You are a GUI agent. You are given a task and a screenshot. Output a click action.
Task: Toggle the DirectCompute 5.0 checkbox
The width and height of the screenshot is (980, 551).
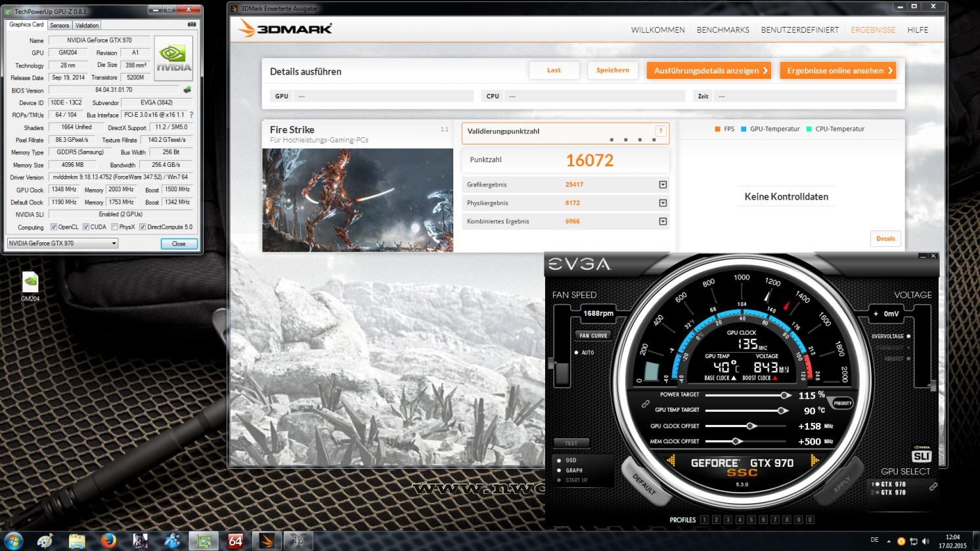(x=143, y=227)
